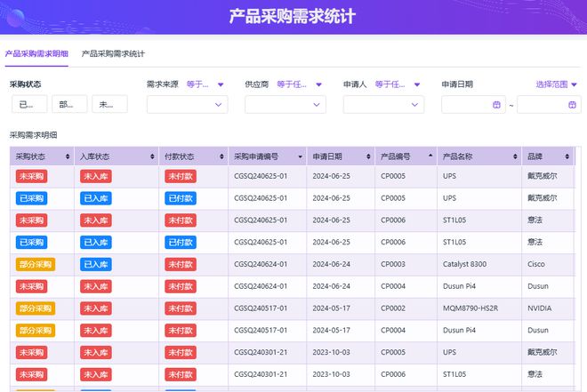Open the 供应商 condition dropdown

pos(300,84)
